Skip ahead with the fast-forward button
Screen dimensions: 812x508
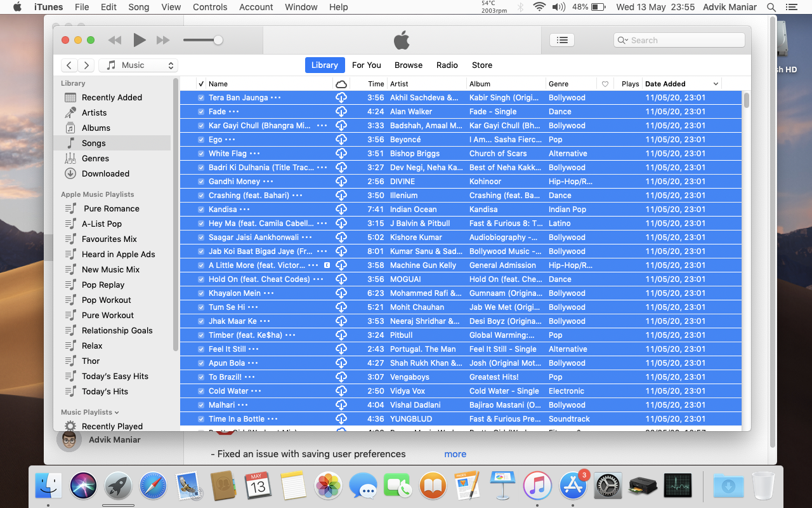click(x=163, y=40)
